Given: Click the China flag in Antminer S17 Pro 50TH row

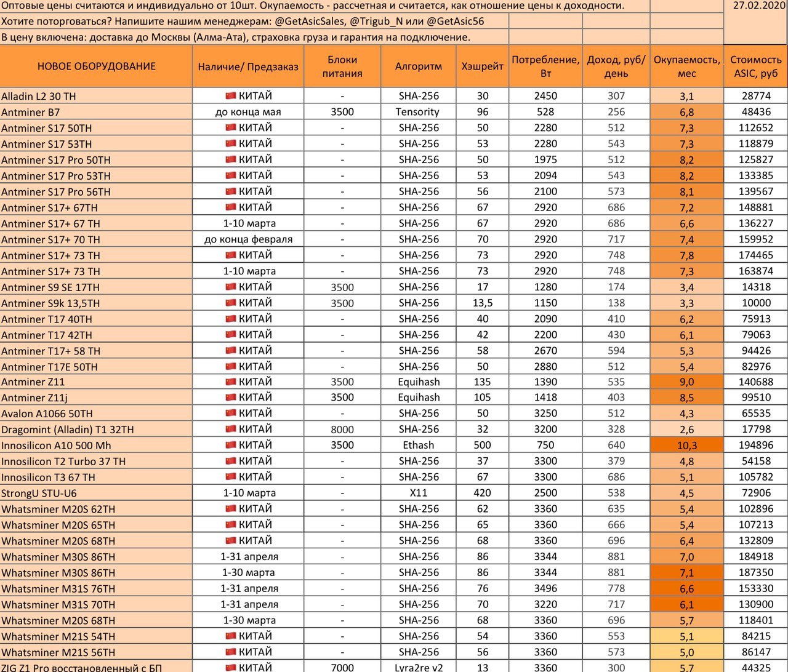Looking at the screenshot, I should pos(231,159).
